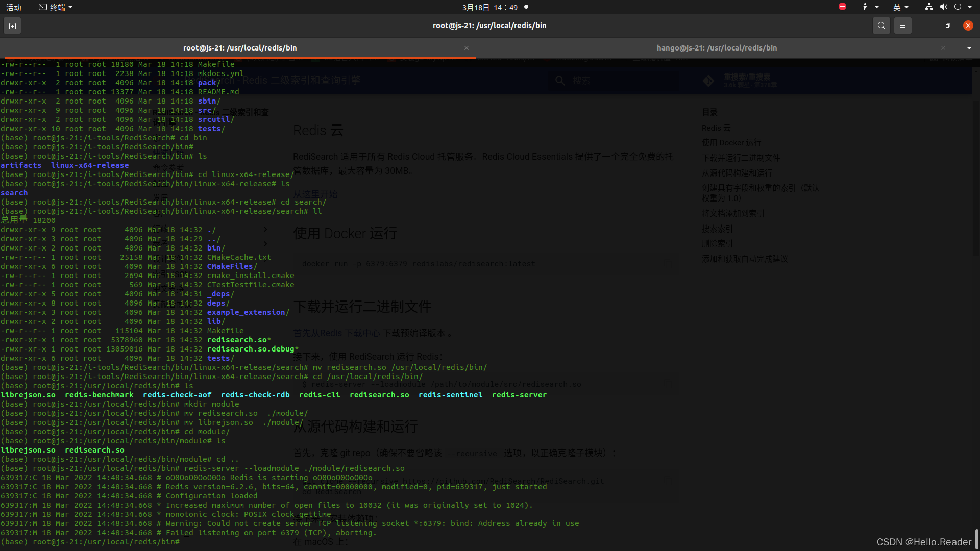This screenshot has width=980, height=551.
Task: Open a new terminal tab
Action: (12, 26)
